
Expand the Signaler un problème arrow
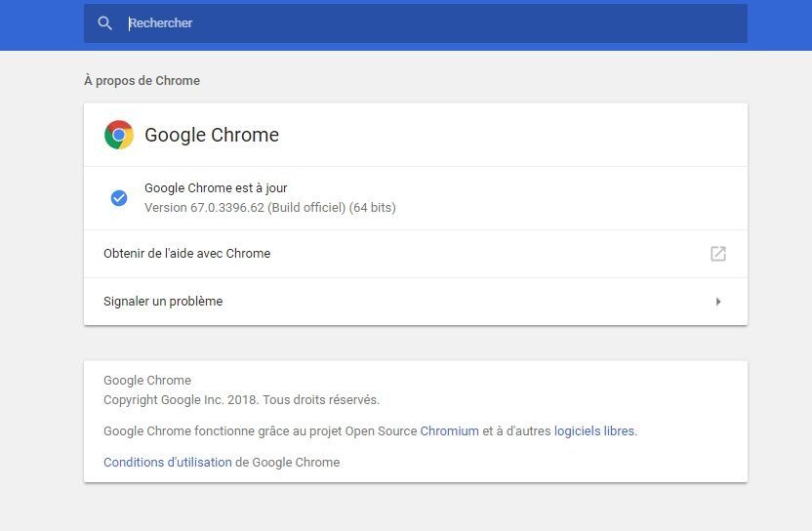[718, 302]
